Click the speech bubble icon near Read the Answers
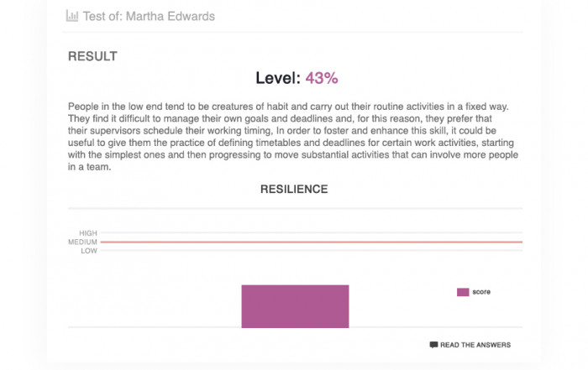Screen dimensions: 588x370 [x=433, y=345]
